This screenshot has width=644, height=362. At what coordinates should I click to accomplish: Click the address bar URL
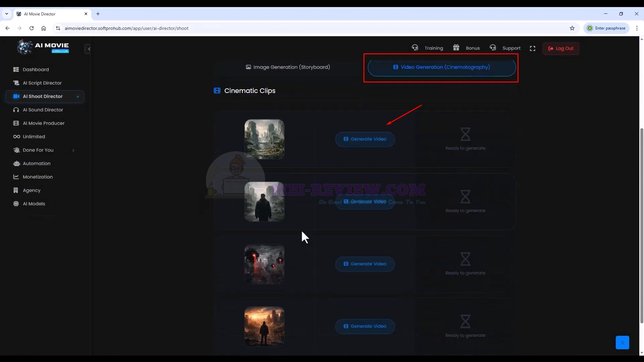pos(127,28)
